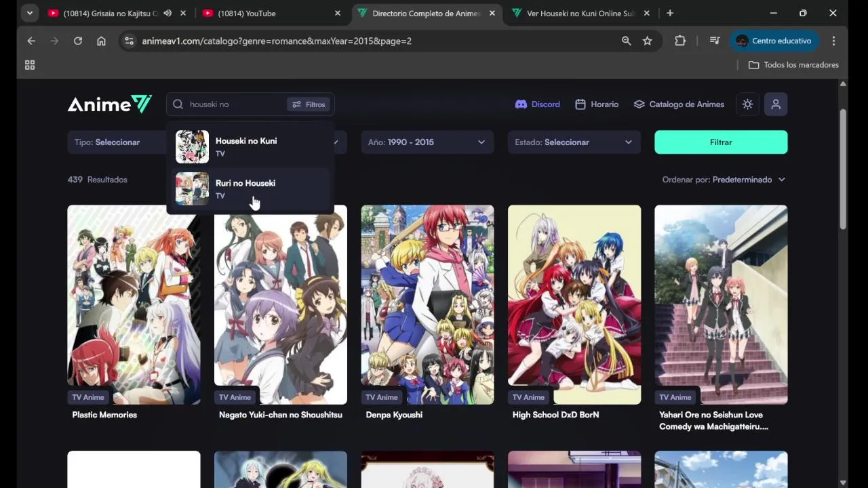Click the page vertical scrollbar thumb
The image size is (868, 488).
pos(843,169)
